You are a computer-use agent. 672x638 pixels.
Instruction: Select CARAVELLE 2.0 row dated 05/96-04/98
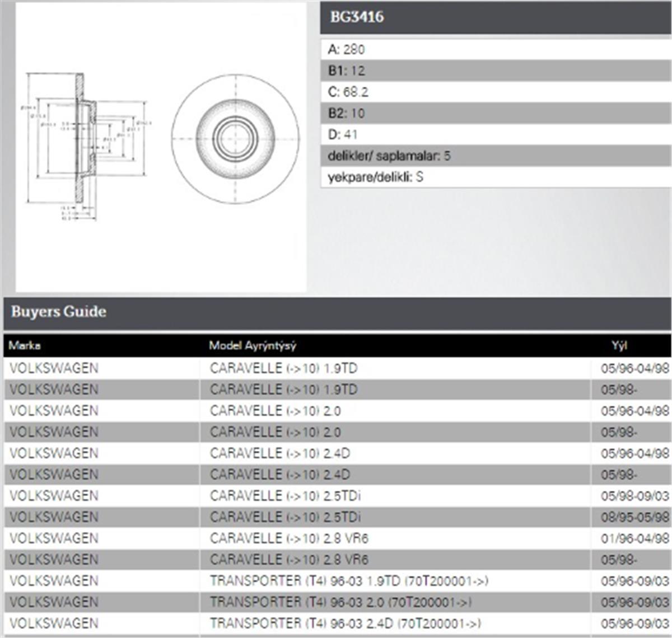click(x=338, y=411)
